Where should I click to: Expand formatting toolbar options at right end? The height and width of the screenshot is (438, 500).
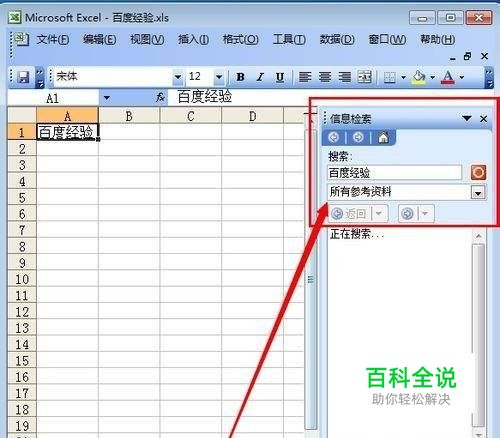pyautogui.click(x=489, y=78)
